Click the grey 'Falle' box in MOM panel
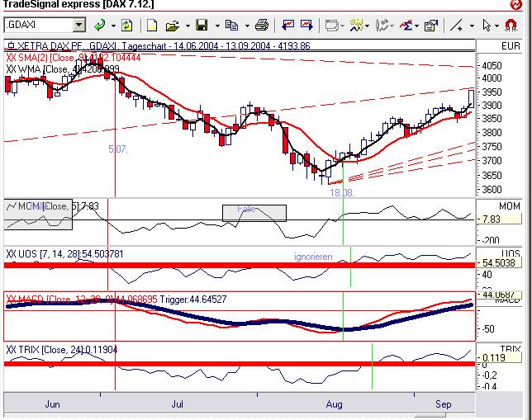 pos(254,213)
